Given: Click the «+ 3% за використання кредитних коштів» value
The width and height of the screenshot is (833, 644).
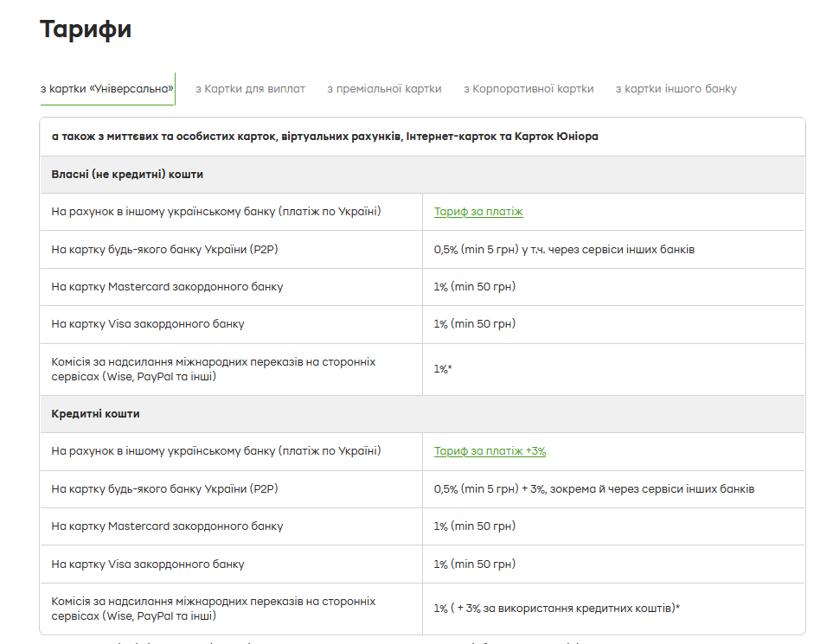Looking at the screenshot, I should click(556, 609).
